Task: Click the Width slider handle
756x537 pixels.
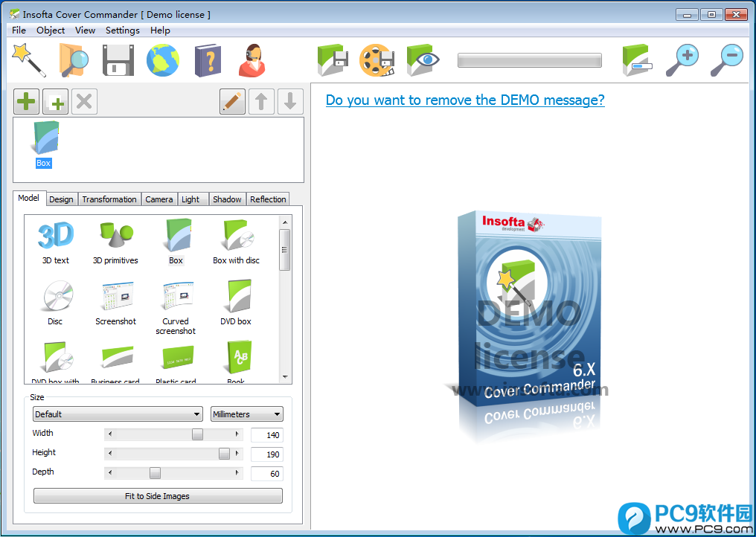Action: (197, 434)
